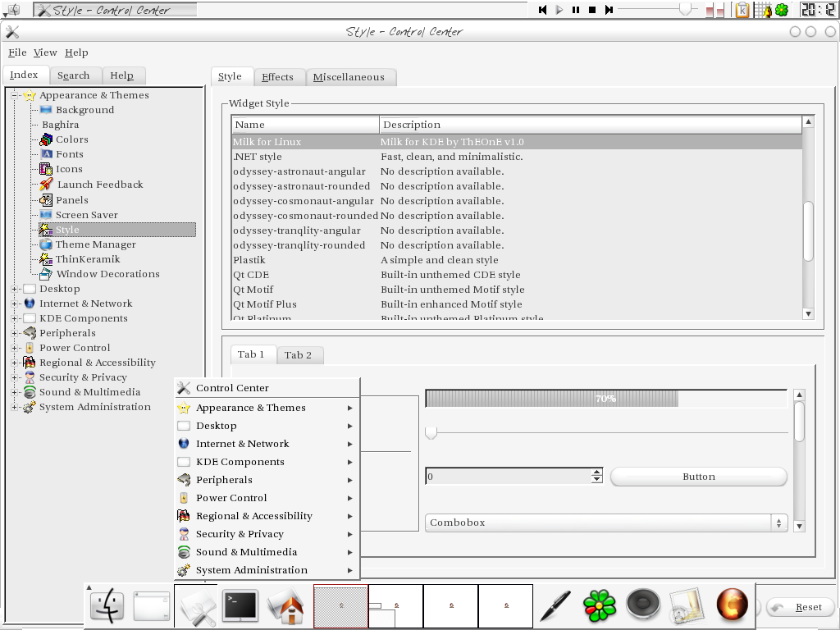Click the photo stamp icon in the dock
Image resolution: width=840 pixels, height=630 pixels.
pos(687,606)
